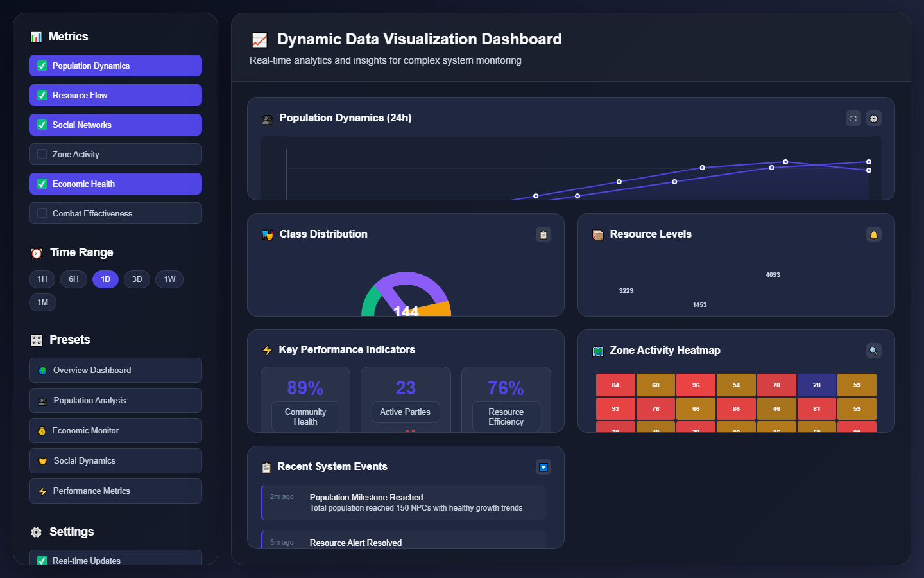The image size is (924, 578).
Task: Click the Resource Efficiency 76% KPI card
Action: click(506, 399)
